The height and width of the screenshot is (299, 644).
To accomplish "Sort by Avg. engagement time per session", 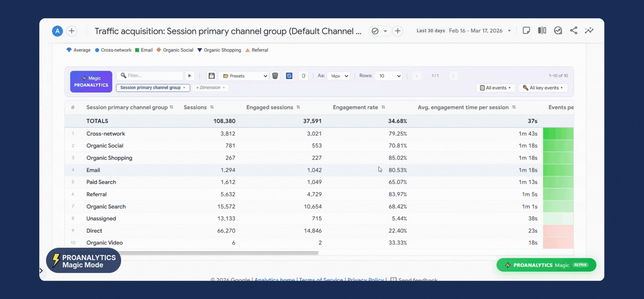I will click(x=466, y=107).
